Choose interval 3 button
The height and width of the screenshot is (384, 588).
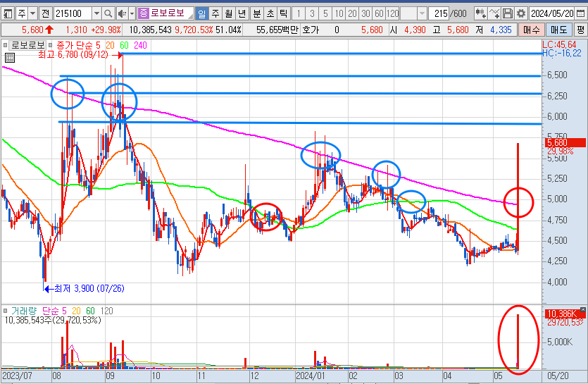[x=312, y=14]
